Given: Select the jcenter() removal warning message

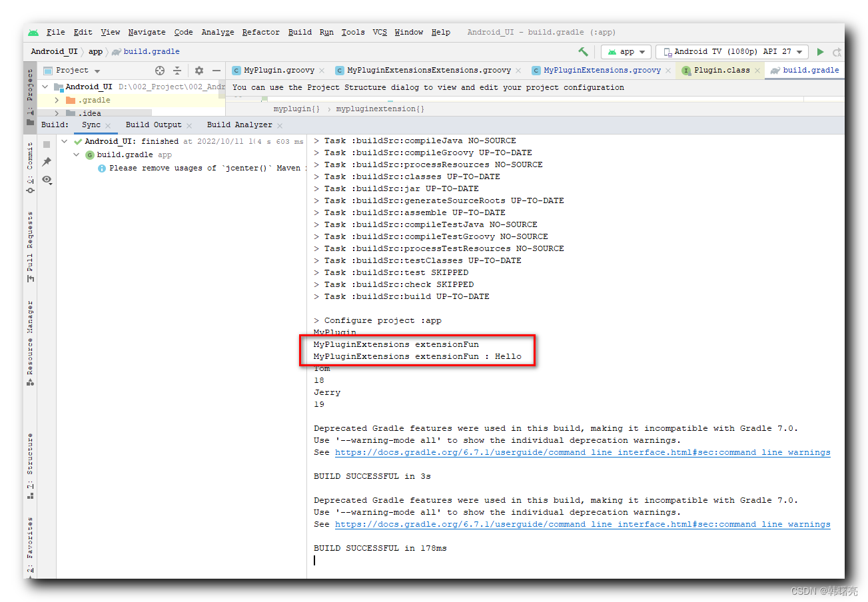Looking at the screenshot, I should [x=202, y=168].
